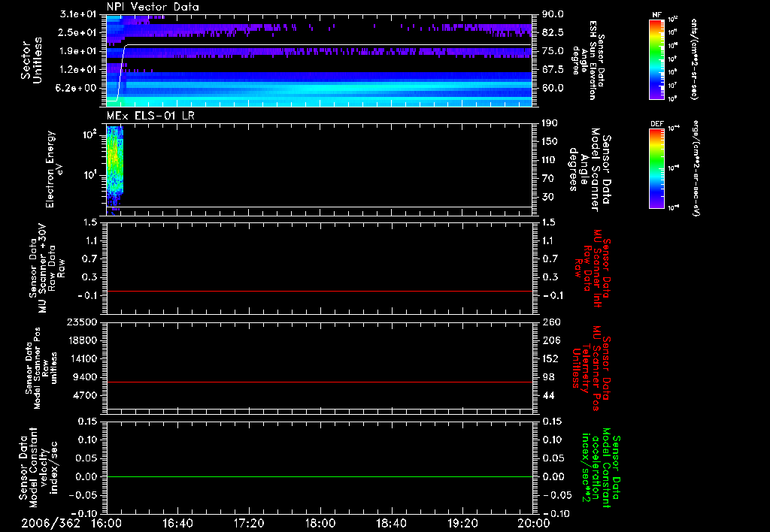Click the '206' telemetry tick label
The image size is (770, 532).
click(x=550, y=340)
